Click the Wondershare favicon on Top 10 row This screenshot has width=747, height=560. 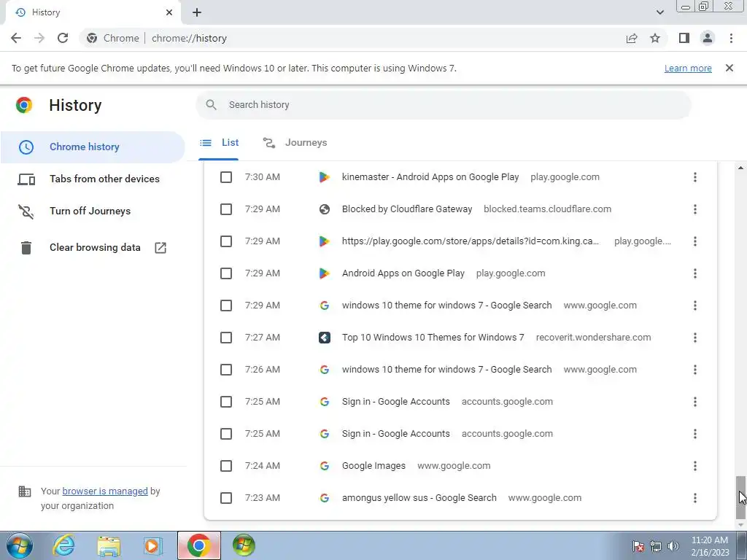(x=325, y=338)
